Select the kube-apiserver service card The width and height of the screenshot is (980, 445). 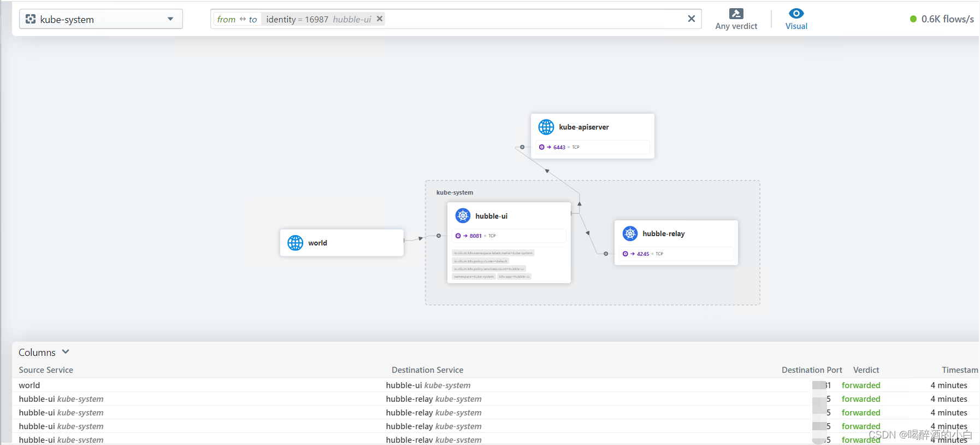[593, 136]
